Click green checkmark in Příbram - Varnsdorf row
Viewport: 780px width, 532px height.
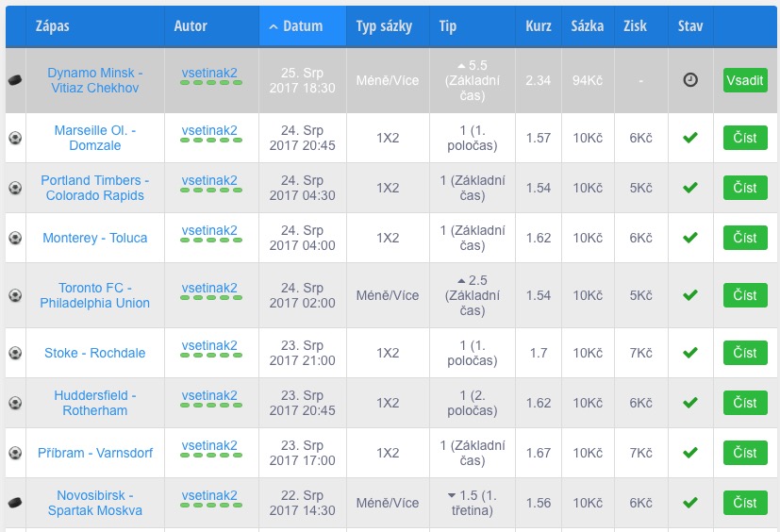[x=690, y=453]
